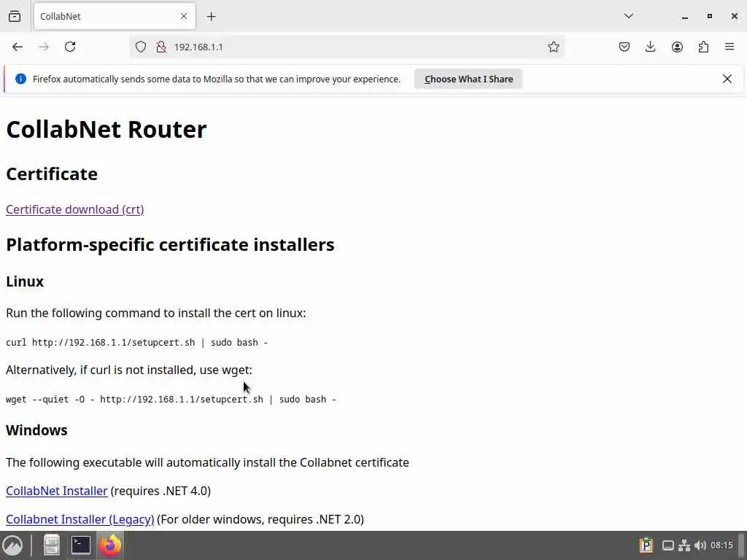Image resolution: width=747 pixels, height=560 pixels.
Task: Reload the current page
Action: tap(70, 47)
